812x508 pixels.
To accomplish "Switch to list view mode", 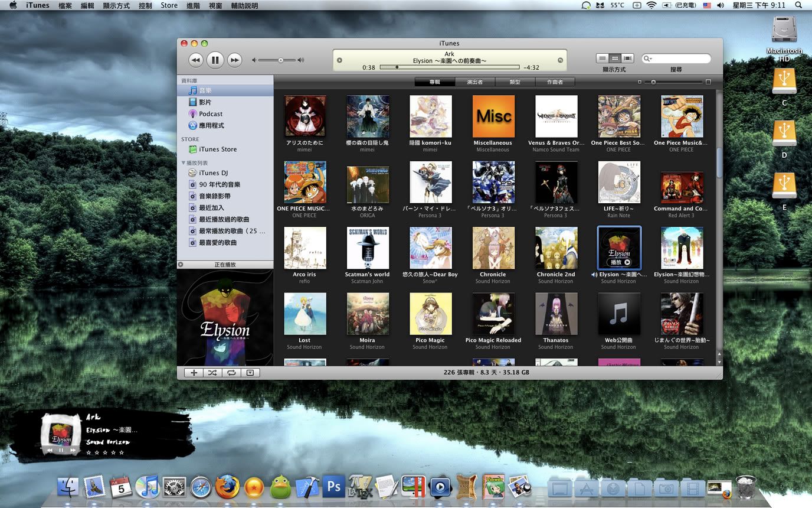I will (x=602, y=58).
